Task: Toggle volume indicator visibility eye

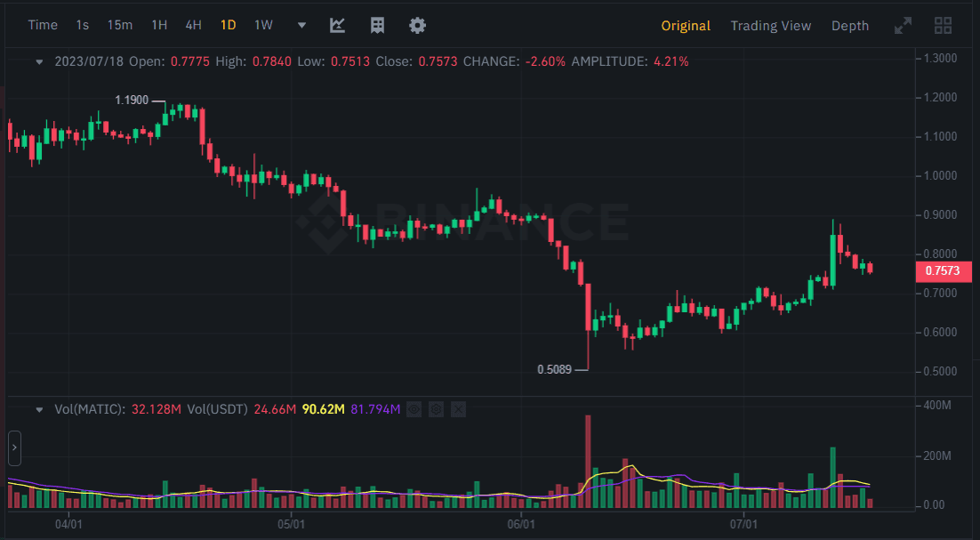Action: point(414,409)
